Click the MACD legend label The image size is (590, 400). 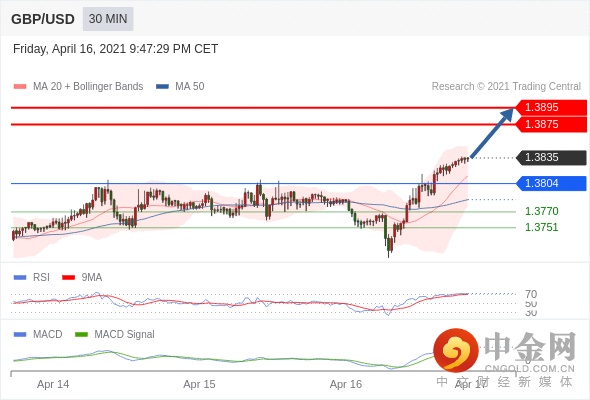click(48, 335)
